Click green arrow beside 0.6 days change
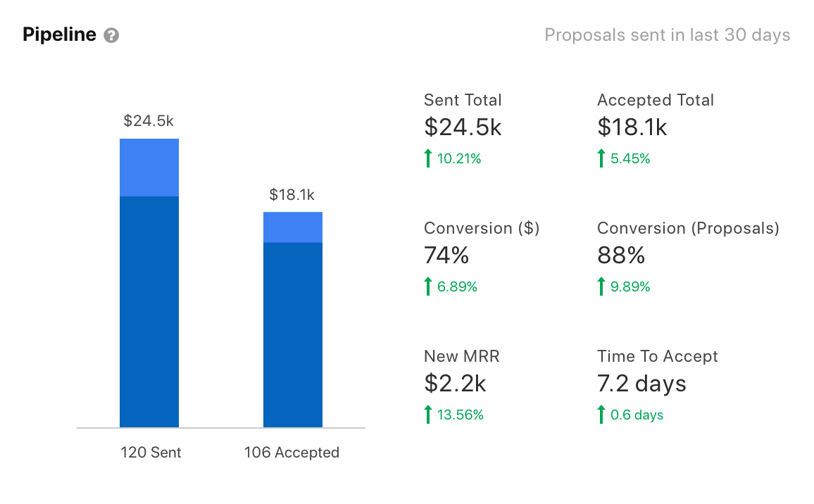 coord(601,415)
